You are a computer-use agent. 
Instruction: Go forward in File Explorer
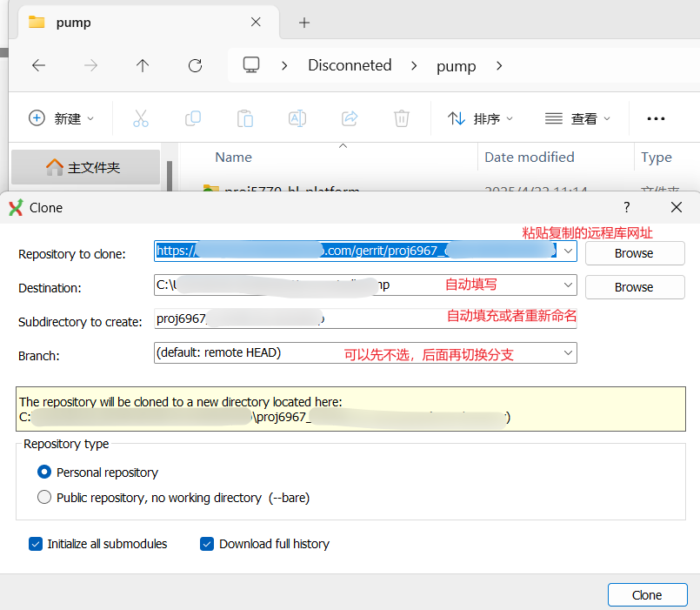[90, 65]
